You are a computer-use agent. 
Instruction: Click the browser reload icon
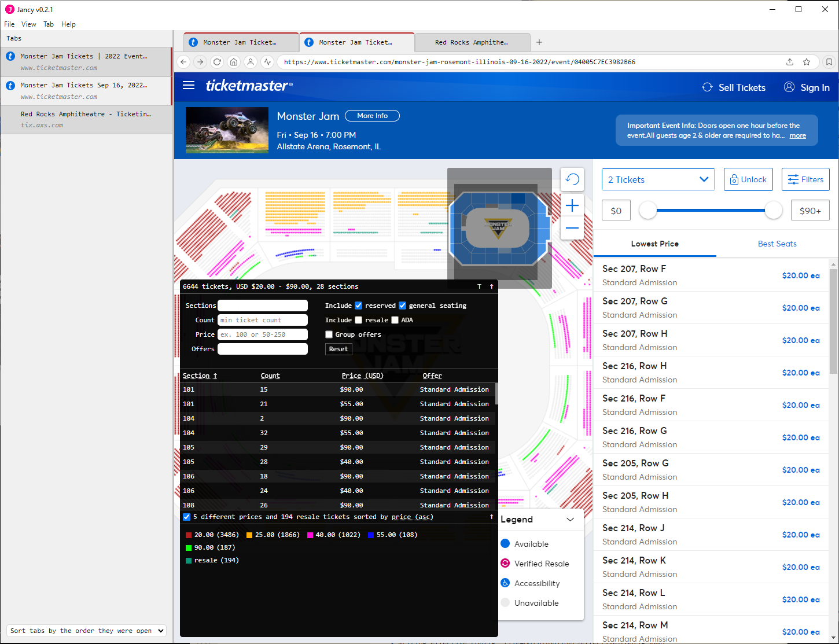pos(217,62)
